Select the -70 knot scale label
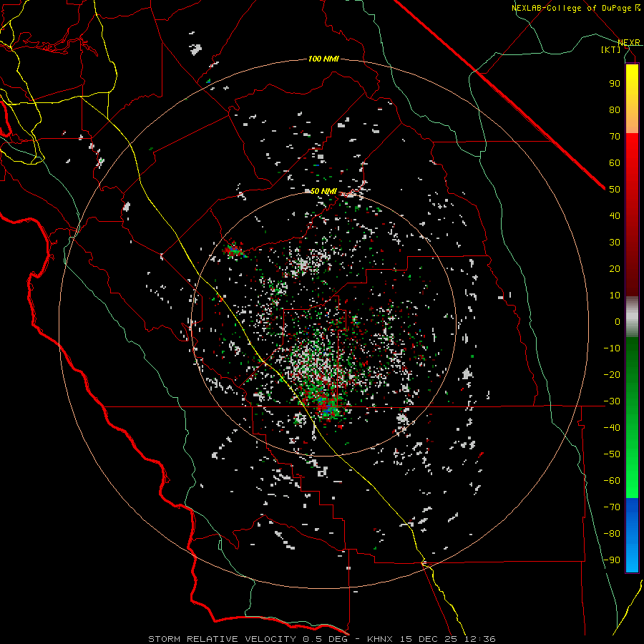 coord(612,507)
